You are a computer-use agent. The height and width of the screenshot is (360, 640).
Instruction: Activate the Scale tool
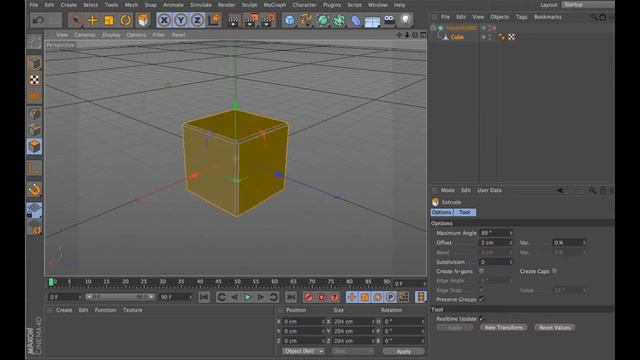click(x=109, y=20)
